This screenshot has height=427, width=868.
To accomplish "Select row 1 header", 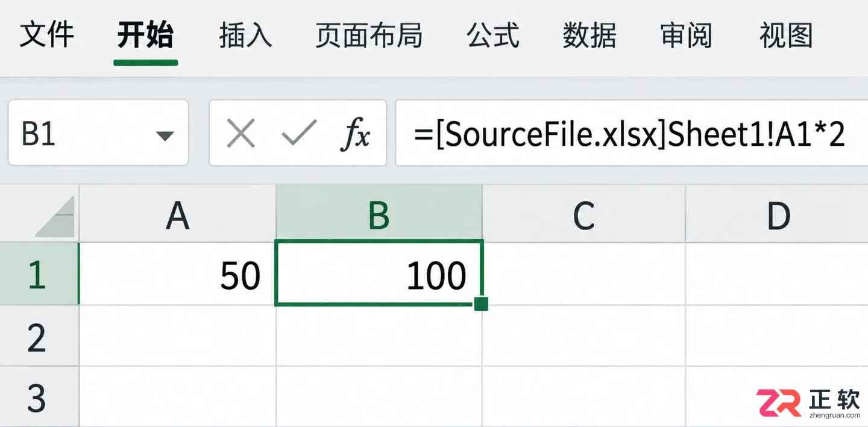I will pyautogui.click(x=39, y=273).
